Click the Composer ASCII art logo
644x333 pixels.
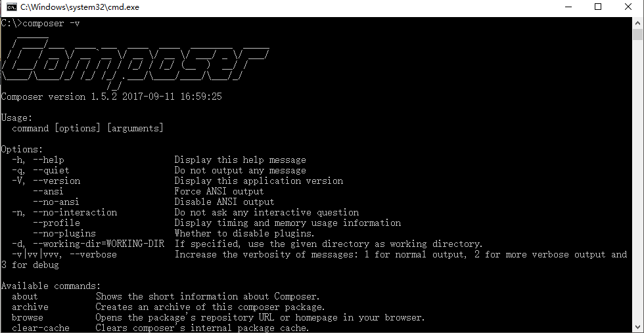tap(135, 62)
